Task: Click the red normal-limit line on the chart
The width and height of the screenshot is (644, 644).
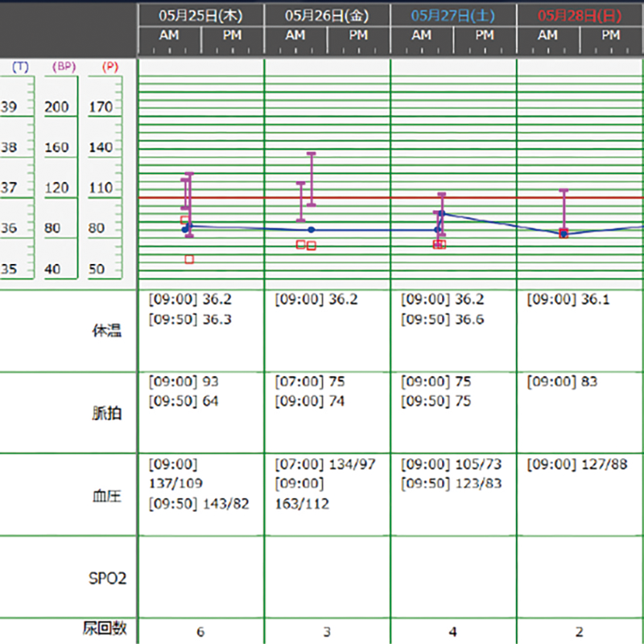Action: [362, 197]
